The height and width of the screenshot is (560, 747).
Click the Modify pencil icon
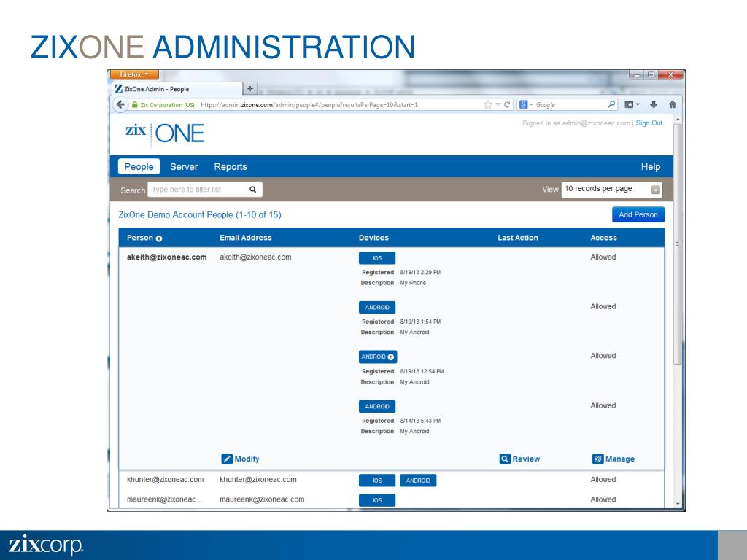pyautogui.click(x=227, y=459)
